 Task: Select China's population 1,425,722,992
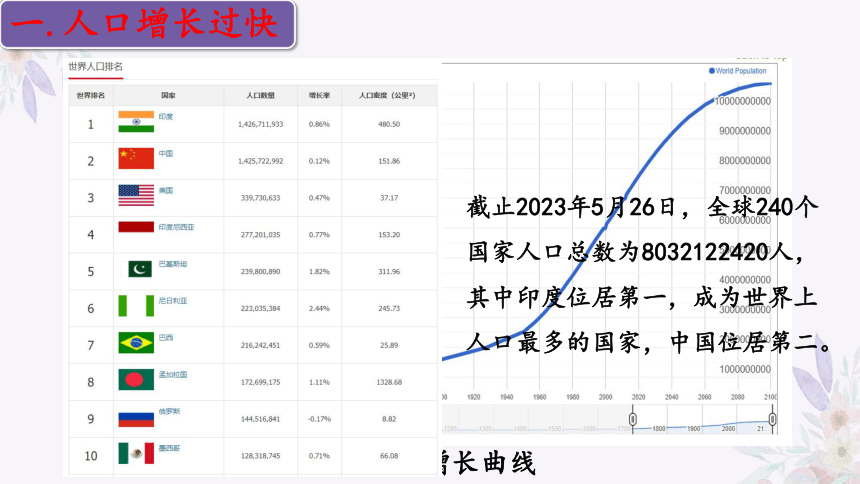[x=261, y=161]
